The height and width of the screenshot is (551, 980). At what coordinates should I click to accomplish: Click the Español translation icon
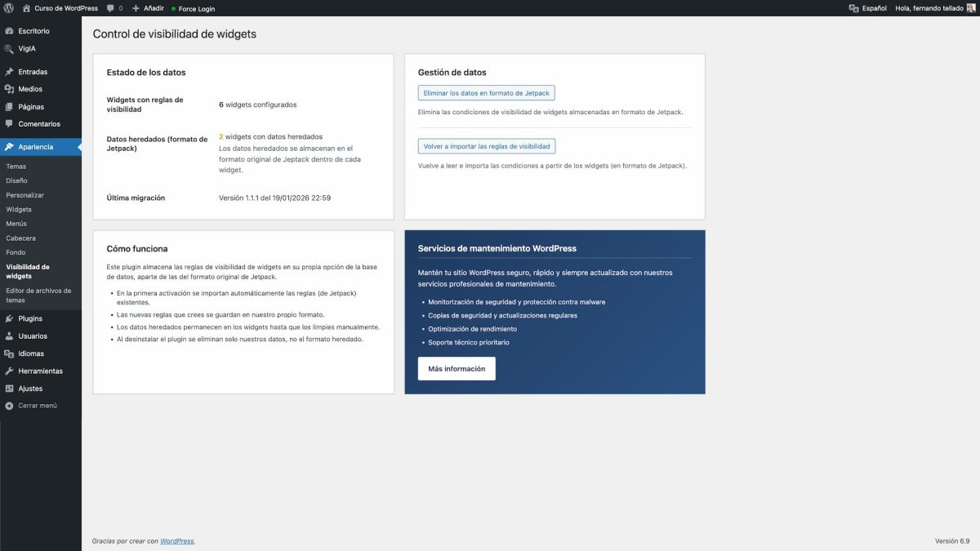[852, 8]
